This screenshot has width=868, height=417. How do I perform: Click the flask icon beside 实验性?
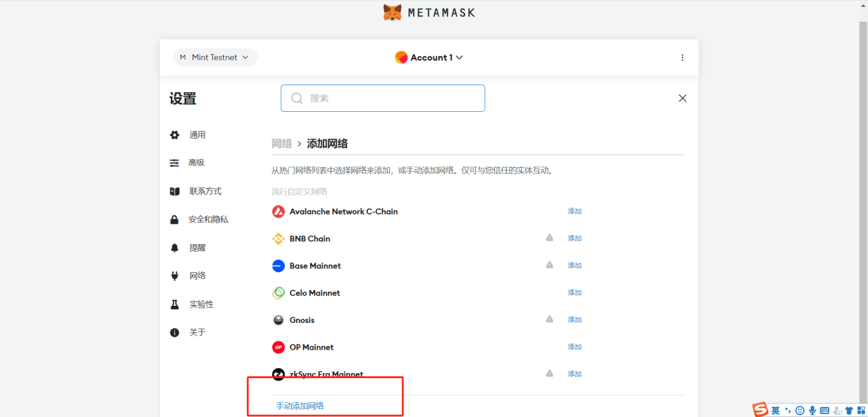(174, 304)
